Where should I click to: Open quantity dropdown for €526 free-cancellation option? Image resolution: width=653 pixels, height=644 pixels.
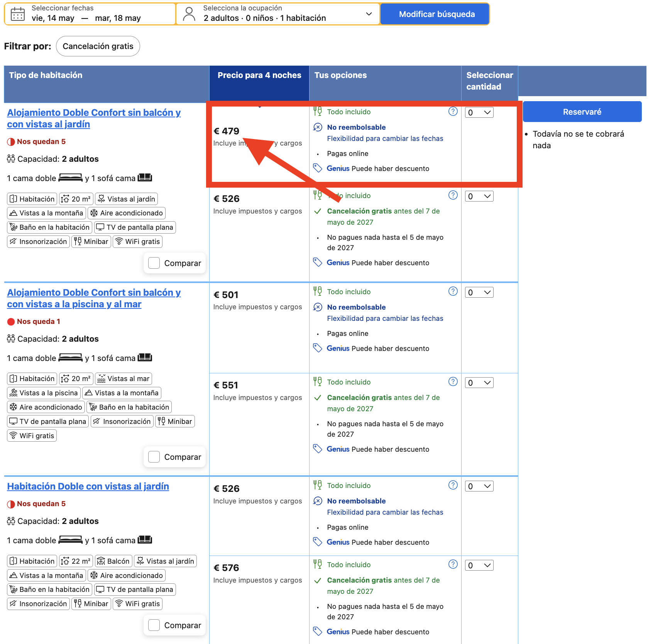479,197
